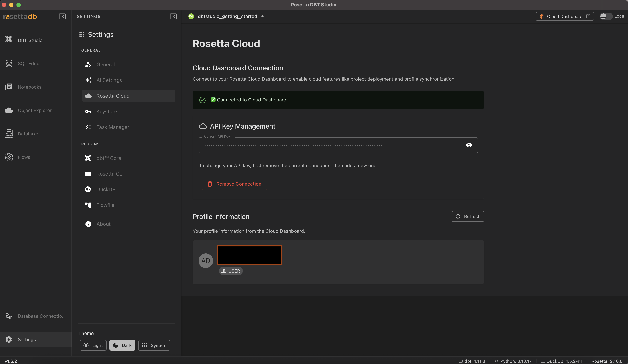
Task: Refresh profile information
Action: pyautogui.click(x=468, y=216)
